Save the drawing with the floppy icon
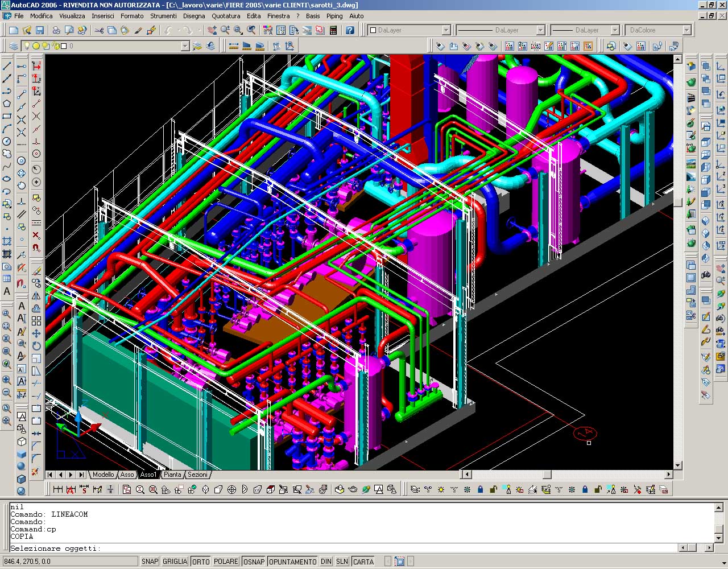This screenshot has height=569, width=728. coord(40,30)
